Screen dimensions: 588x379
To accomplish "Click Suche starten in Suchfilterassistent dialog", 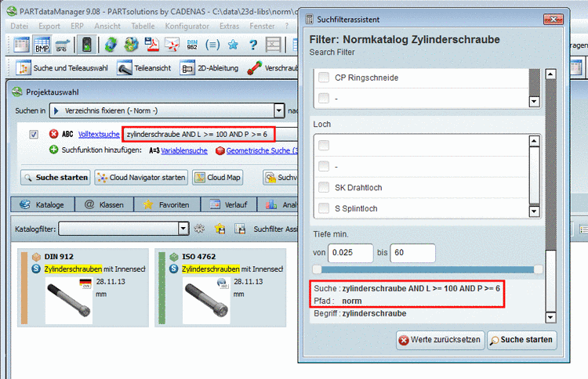I will [x=521, y=340].
